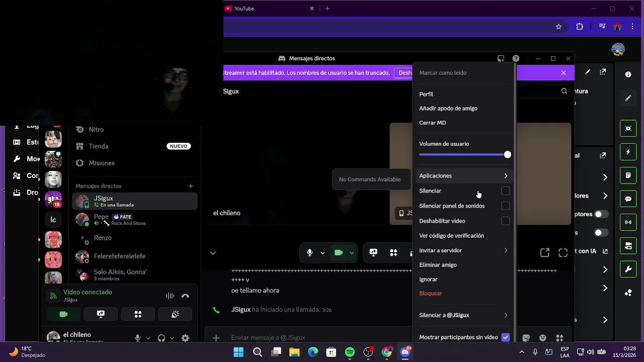This screenshot has width=644, height=362.
Task: Open apps launcher icon in message bar
Action: [559, 338]
